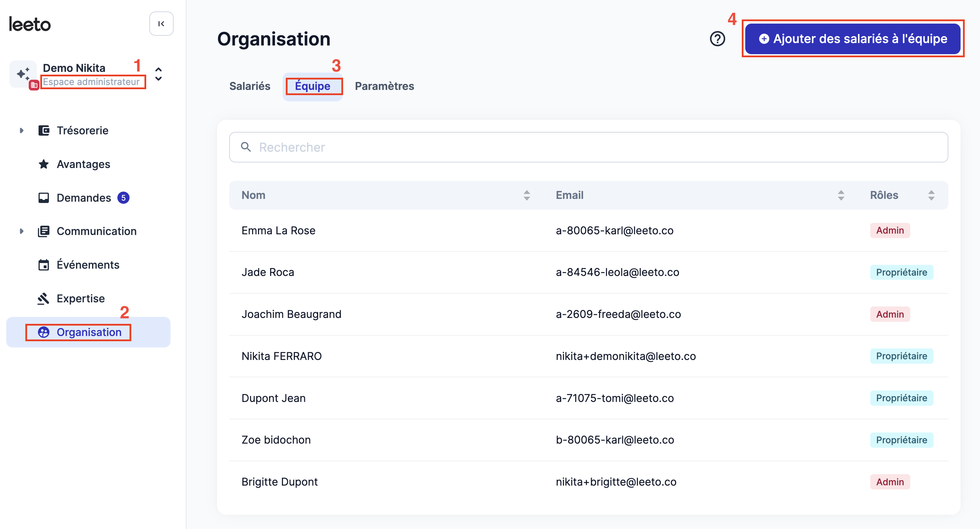The image size is (980, 529).
Task: Click email a-71075-tomi@leeto.co
Action: click(x=615, y=398)
